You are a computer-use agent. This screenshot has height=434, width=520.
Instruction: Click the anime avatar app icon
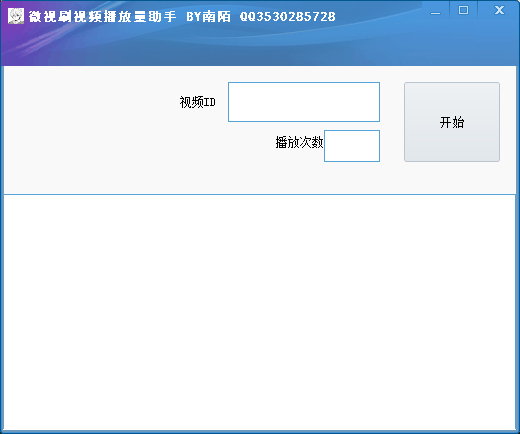16,16
